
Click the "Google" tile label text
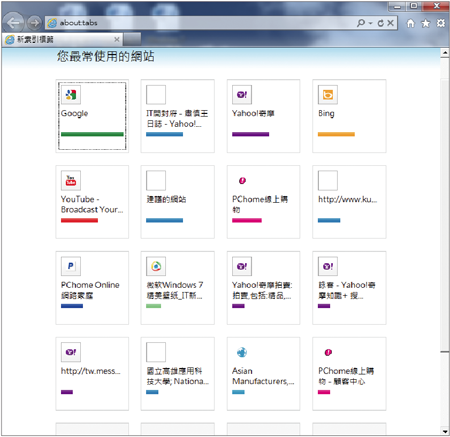coord(74,114)
